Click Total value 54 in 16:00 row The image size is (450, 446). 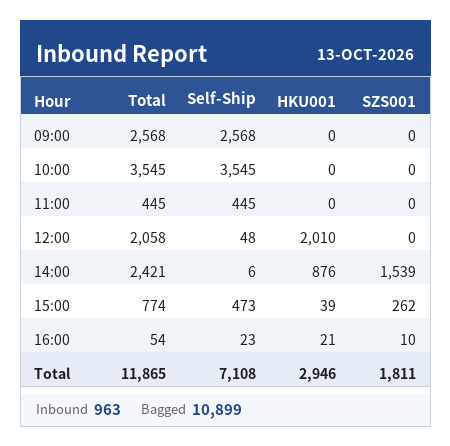coord(158,340)
